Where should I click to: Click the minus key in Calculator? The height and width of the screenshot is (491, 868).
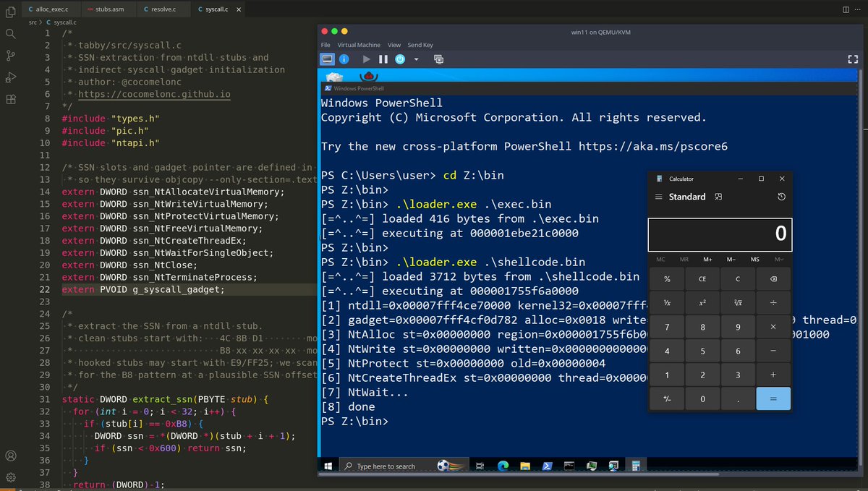pos(773,351)
